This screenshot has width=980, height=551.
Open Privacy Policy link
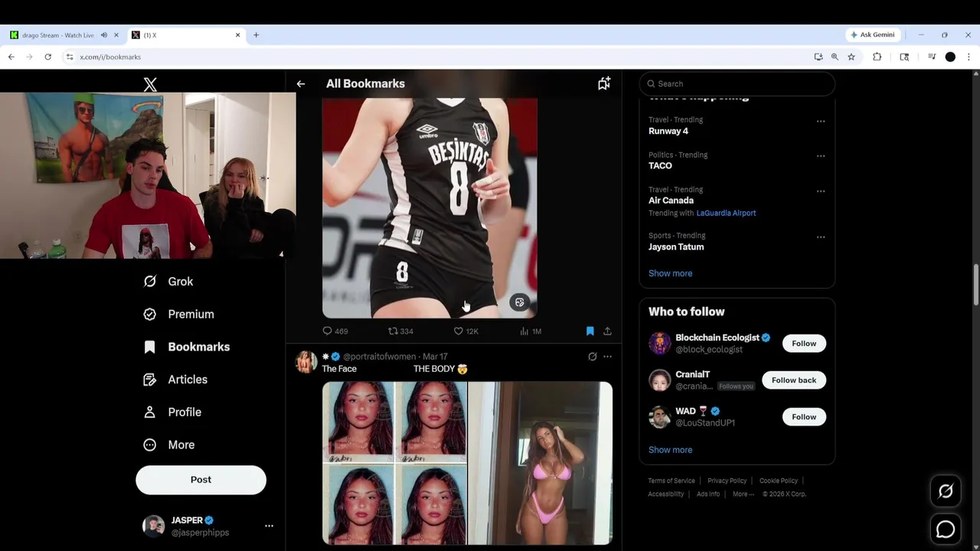[x=727, y=481]
